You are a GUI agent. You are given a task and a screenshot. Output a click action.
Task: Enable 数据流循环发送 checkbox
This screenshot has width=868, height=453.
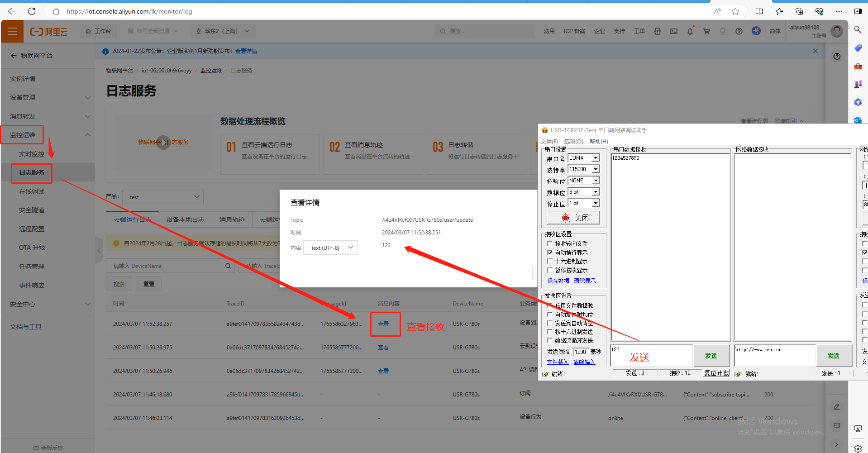pos(550,340)
